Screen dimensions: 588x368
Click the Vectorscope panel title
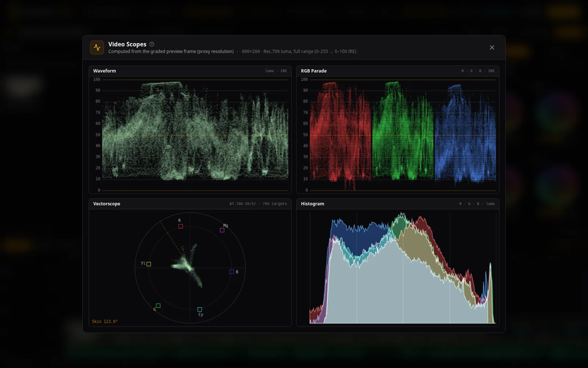(x=107, y=204)
